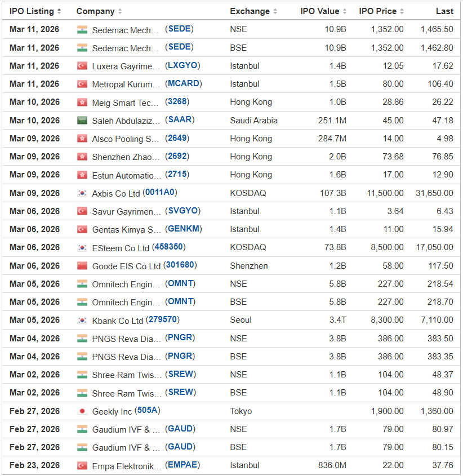The width and height of the screenshot is (463, 476).
Task: Sort by Exchange column arrows
Action: (x=275, y=11)
